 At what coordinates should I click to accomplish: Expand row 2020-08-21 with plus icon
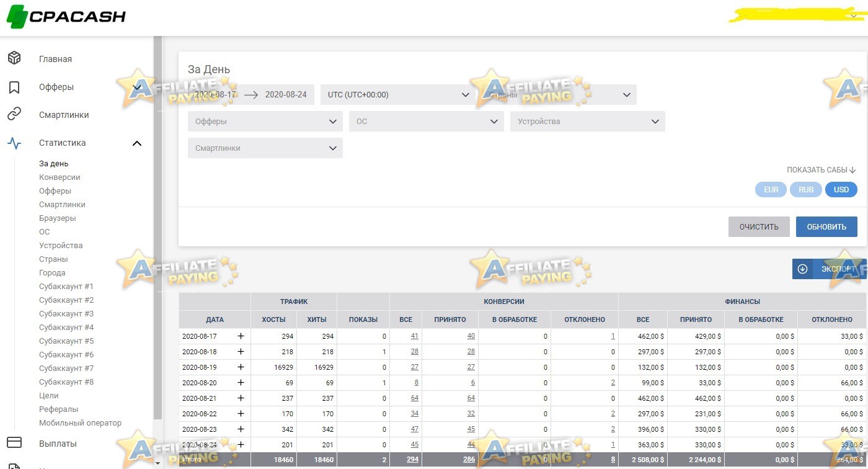click(241, 398)
